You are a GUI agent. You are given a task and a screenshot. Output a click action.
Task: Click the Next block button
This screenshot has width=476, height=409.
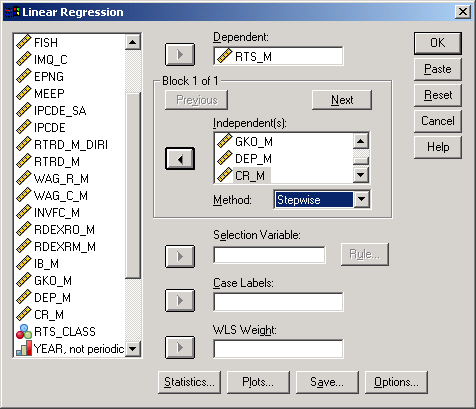tap(342, 100)
